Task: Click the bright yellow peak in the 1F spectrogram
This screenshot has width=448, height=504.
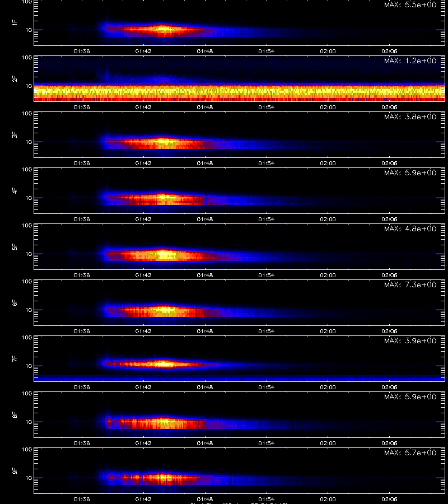Action: click(x=164, y=29)
